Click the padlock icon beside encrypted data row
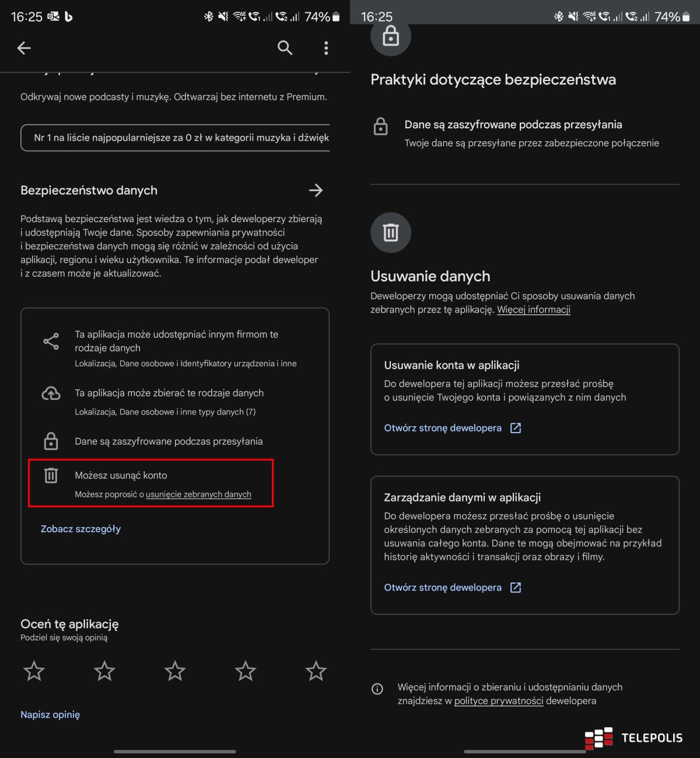The width and height of the screenshot is (700, 758). (51, 441)
